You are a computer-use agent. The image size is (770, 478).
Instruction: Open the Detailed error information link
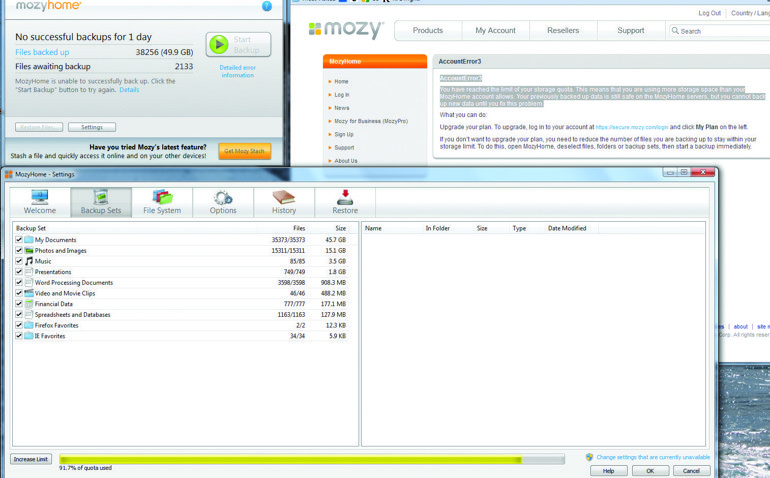(237, 71)
